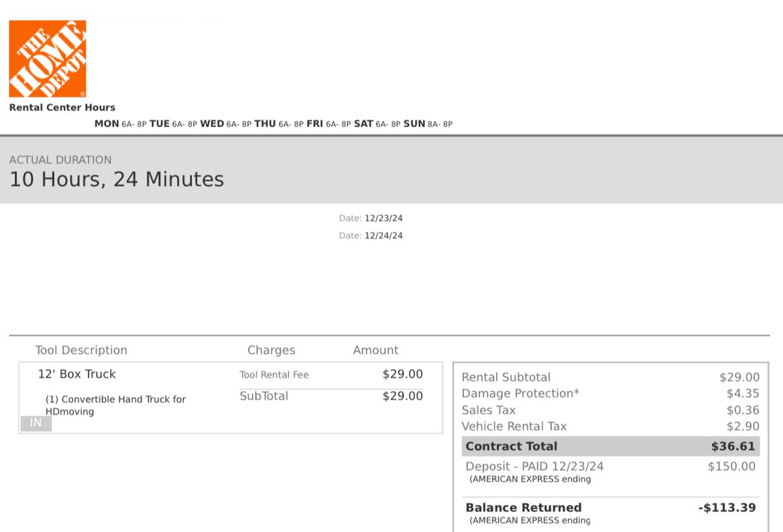Image resolution: width=783 pixels, height=532 pixels.
Task: Click Convertible Hand Truck for HDmoving text
Action: coord(115,406)
